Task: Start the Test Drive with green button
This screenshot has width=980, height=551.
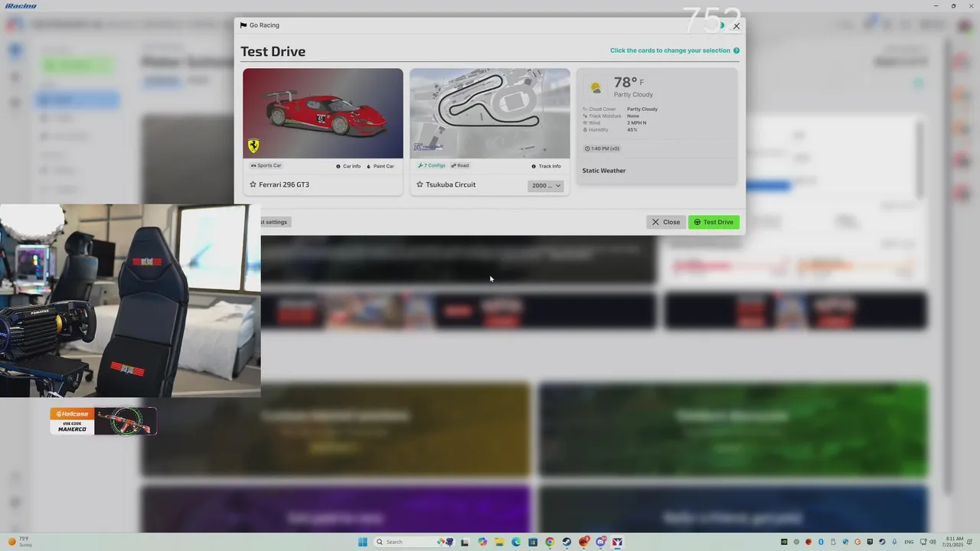Action: pos(714,222)
